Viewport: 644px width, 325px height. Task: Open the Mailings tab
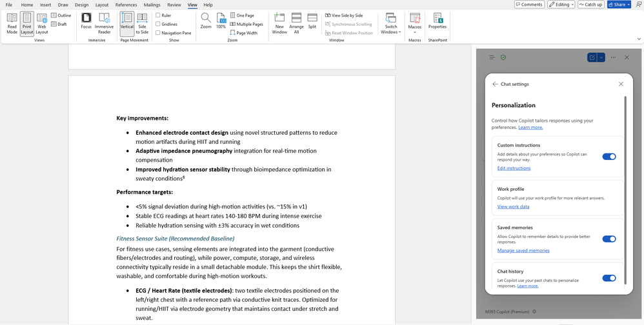coord(152,5)
